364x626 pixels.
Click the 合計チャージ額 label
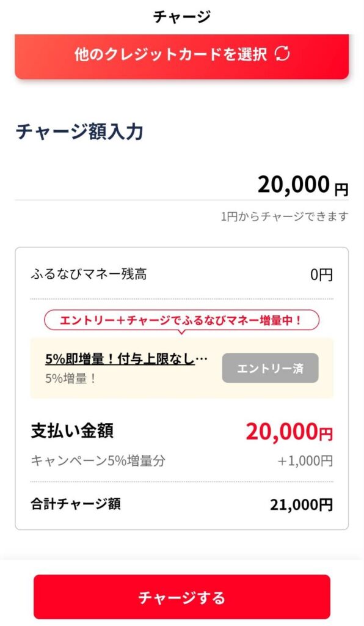click(x=76, y=504)
